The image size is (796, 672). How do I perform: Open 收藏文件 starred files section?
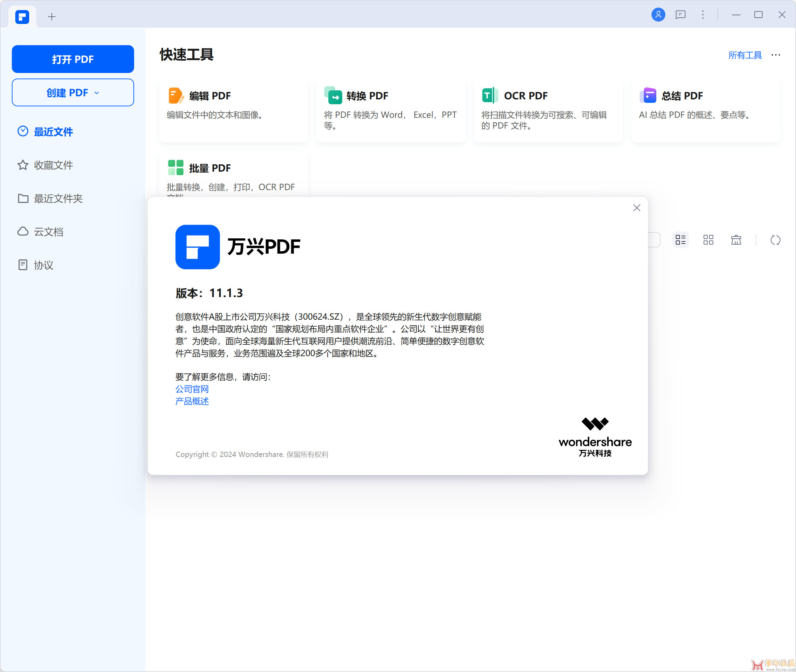pos(53,165)
